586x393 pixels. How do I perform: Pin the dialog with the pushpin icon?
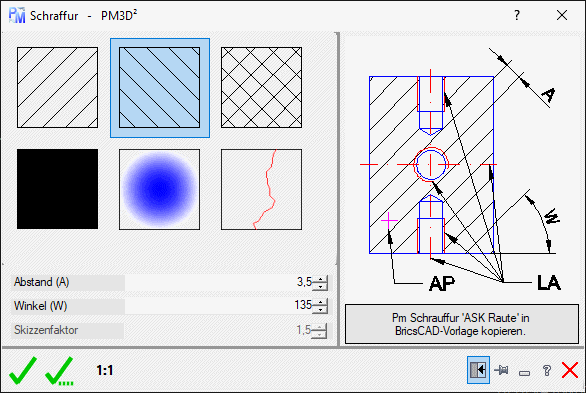502,370
